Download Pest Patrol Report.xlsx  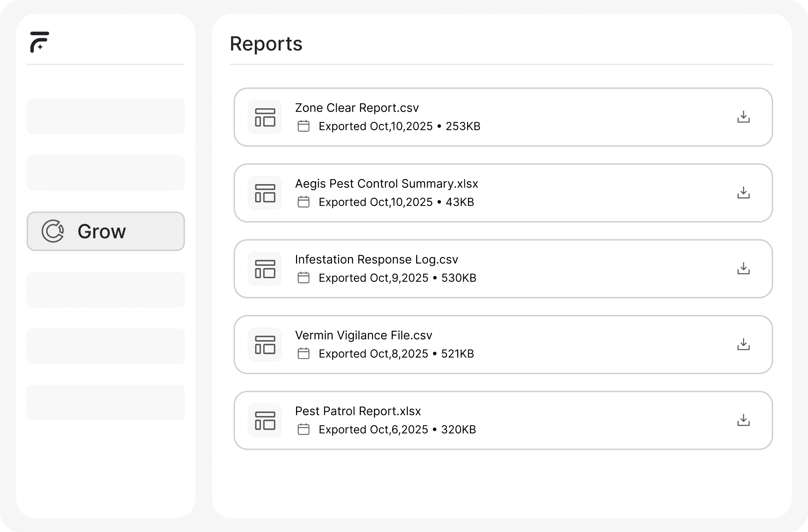(x=743, y=420)
